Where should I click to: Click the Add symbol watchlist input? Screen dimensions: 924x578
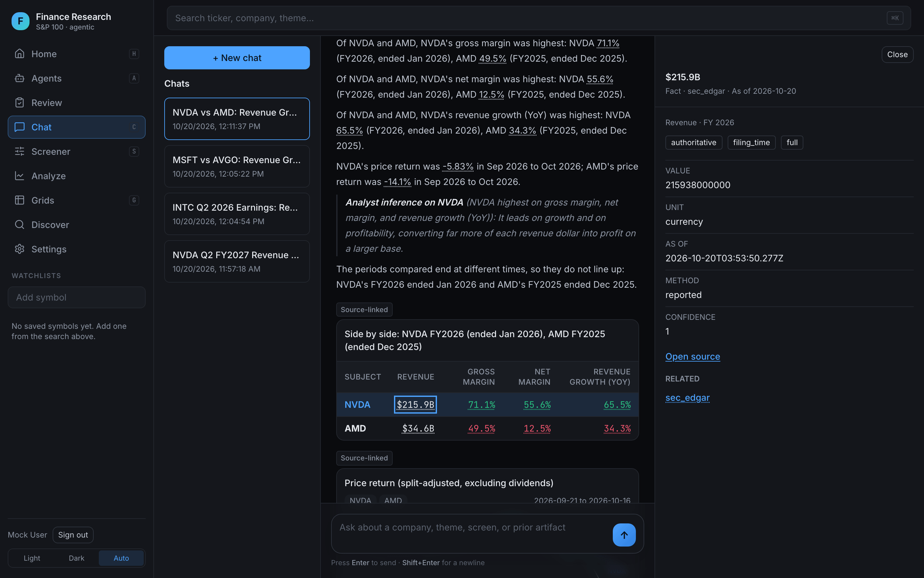[76, 297]
